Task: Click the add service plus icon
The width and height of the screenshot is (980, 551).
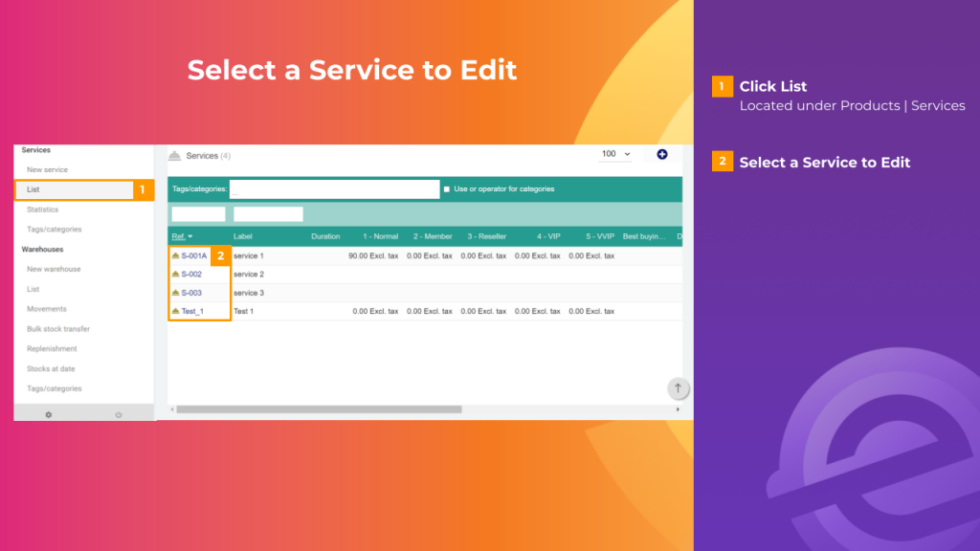Action: [x=662, y=154]
